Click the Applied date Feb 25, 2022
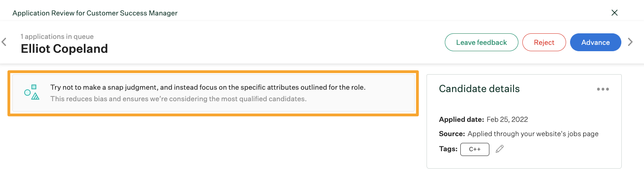 tap(507, 119)
